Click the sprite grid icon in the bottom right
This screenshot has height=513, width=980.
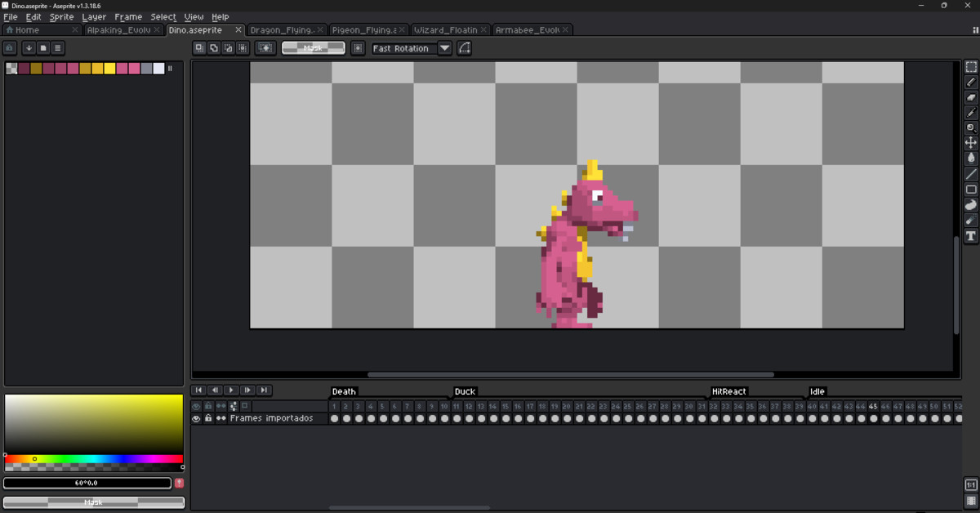point(971,501)
